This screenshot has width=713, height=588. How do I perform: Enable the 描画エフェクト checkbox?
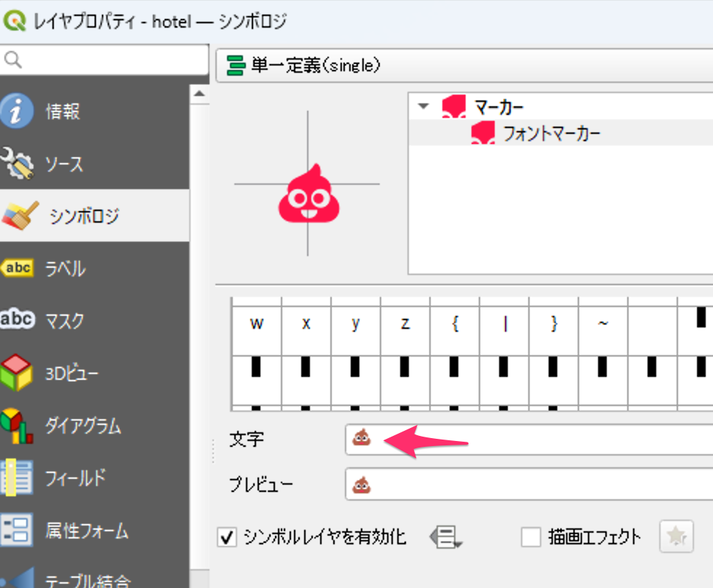pyautogui.click(x=530, y=537)
